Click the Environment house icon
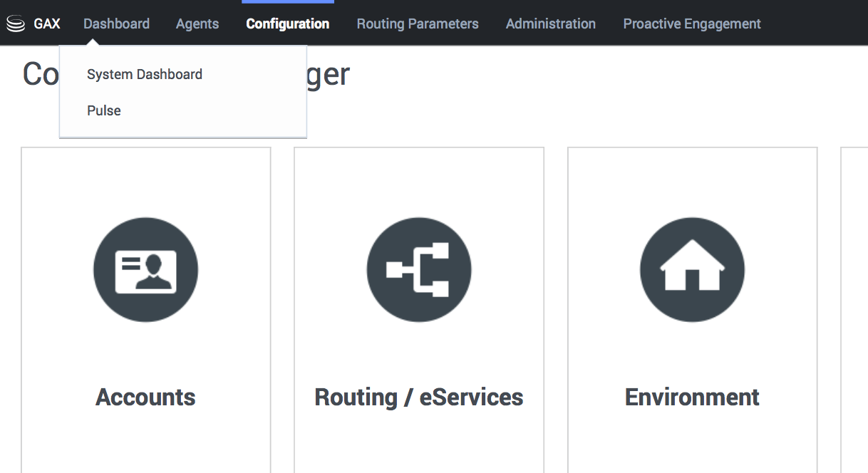This screenshot has width=868, height=473. [692, 270]
